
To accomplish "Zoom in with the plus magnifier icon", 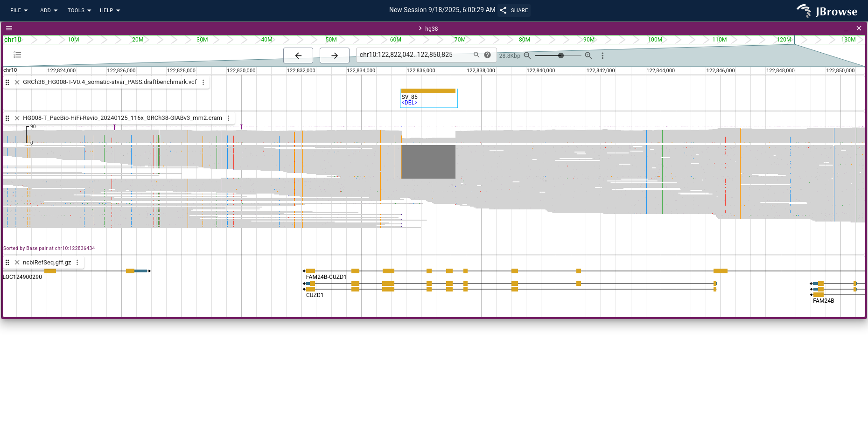I will click(588, 55).
